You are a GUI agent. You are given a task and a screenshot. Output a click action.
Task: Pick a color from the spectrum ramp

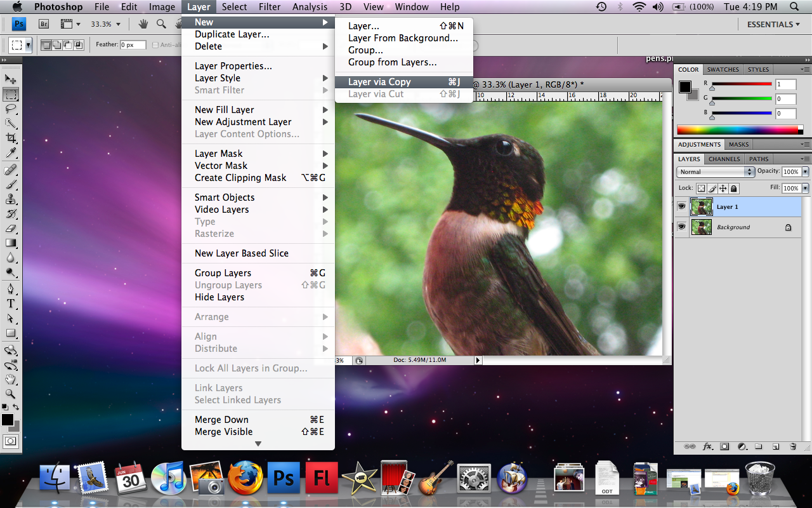(x=740, y=130)
